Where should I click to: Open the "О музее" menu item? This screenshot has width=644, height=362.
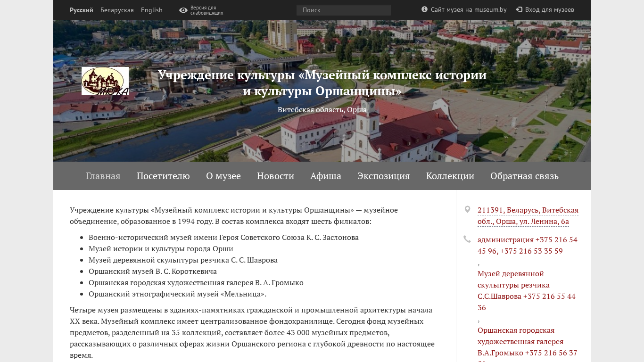coord(223,176)
